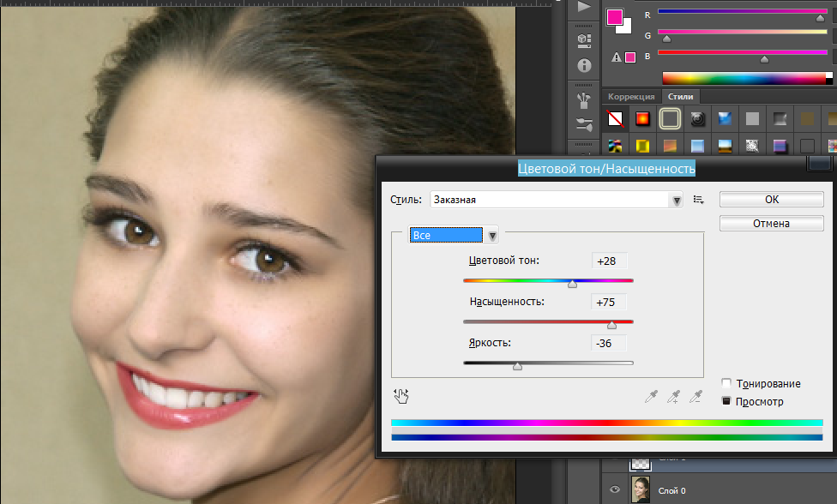Click the Отмена button

pos(771,224)
